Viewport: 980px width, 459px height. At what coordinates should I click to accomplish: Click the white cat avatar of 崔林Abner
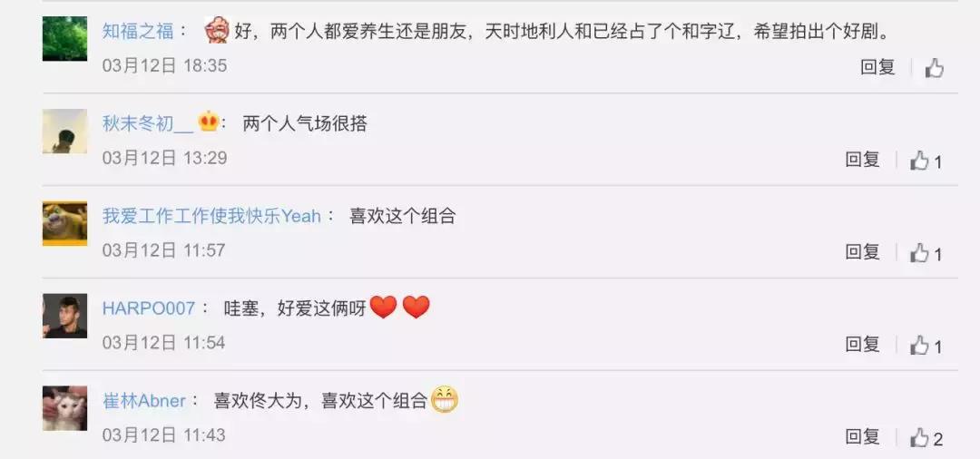pyautogui.click(x=65, y=408)
